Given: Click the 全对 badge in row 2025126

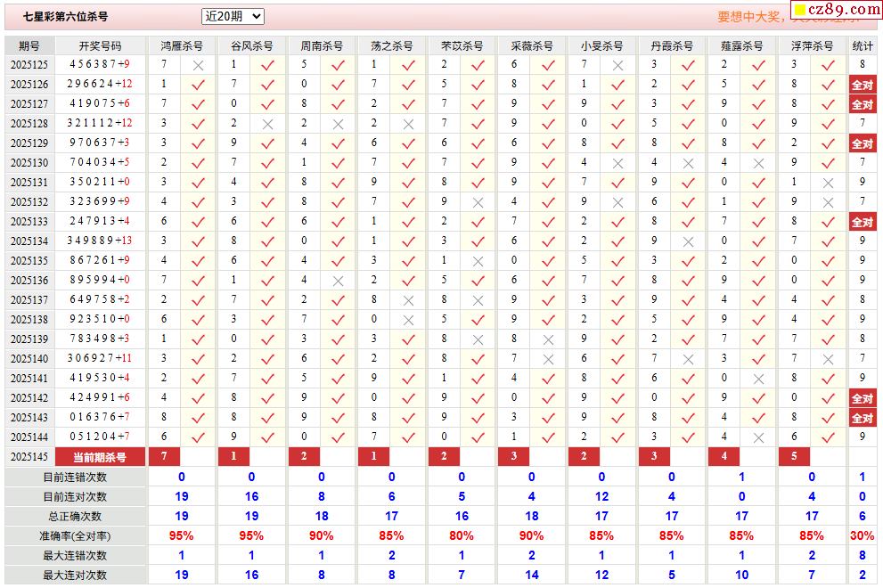Looking at the screenshot, I should [x=863, y=85].
